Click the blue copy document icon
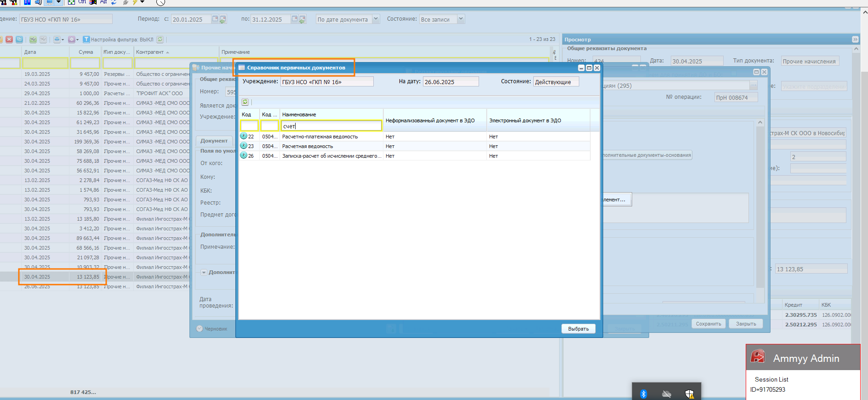The height and width of the screenshot is (400, 868). (19, 40)
